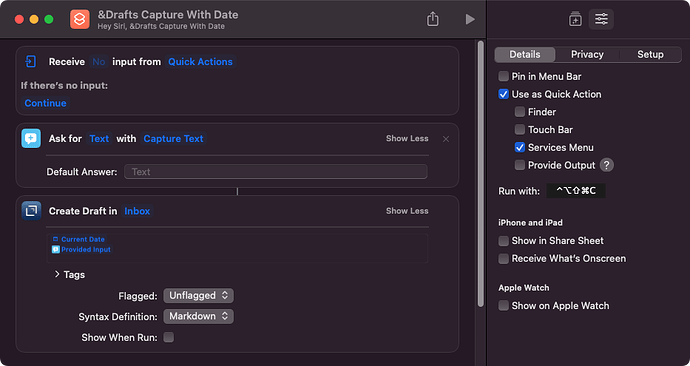Uncheck Services Menu option
Viewport: 690px width, 366px height.
click(520, 147)
